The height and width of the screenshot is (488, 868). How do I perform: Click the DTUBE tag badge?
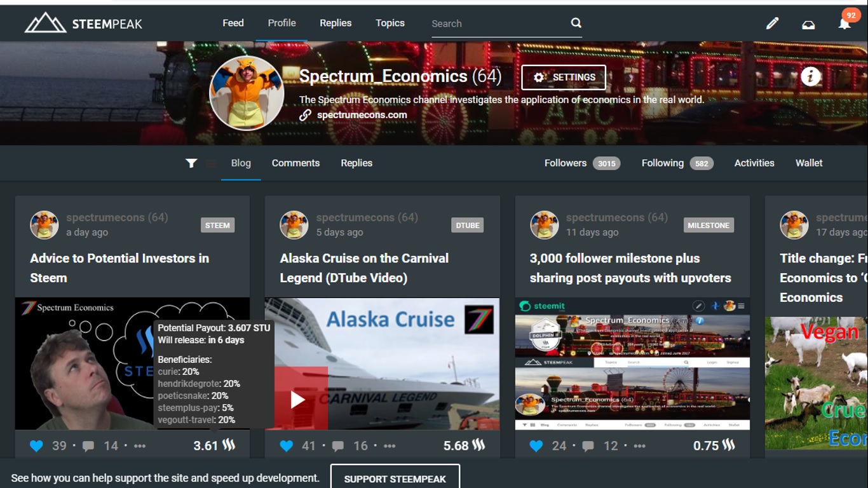(468, 225)
